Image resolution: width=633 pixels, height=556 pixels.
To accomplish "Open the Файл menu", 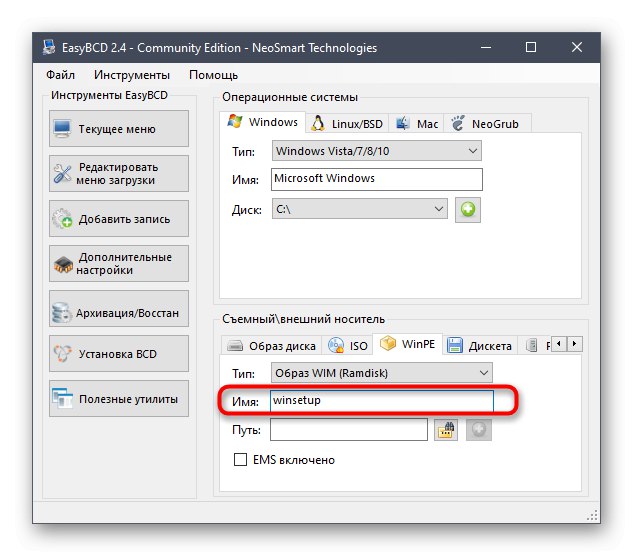I will click(60, 75).
